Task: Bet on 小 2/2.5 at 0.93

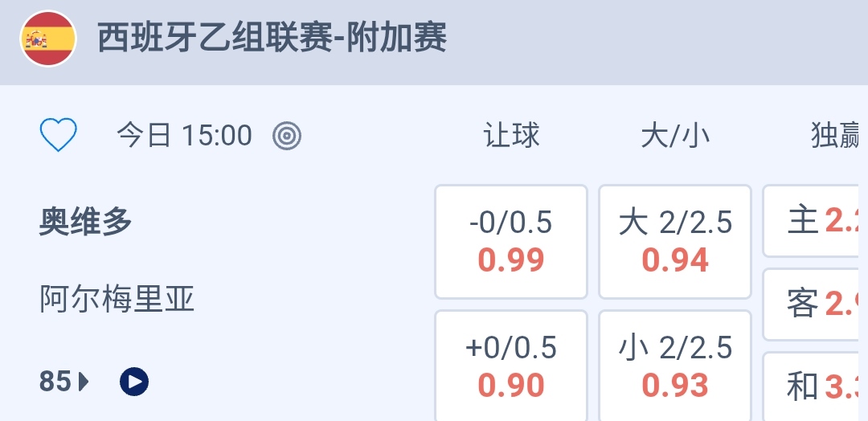Action: pos(675,366)
